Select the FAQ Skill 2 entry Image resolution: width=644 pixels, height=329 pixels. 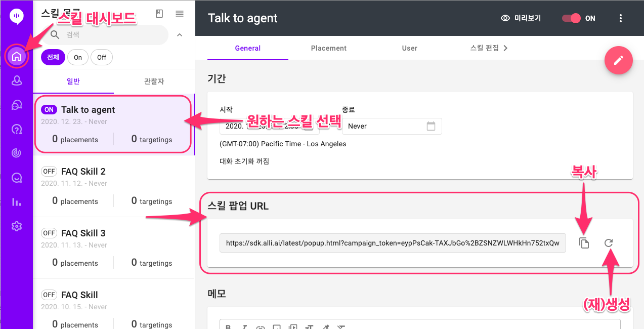[x=114, y=186]
